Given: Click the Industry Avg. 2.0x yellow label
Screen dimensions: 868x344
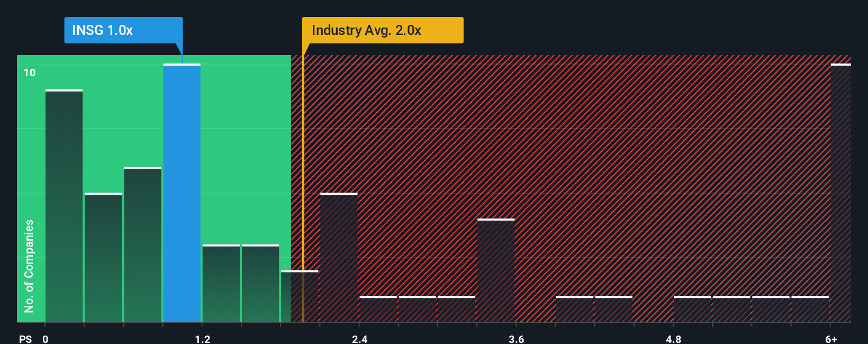Looking at the screenshot, I should tap(383, 30).
